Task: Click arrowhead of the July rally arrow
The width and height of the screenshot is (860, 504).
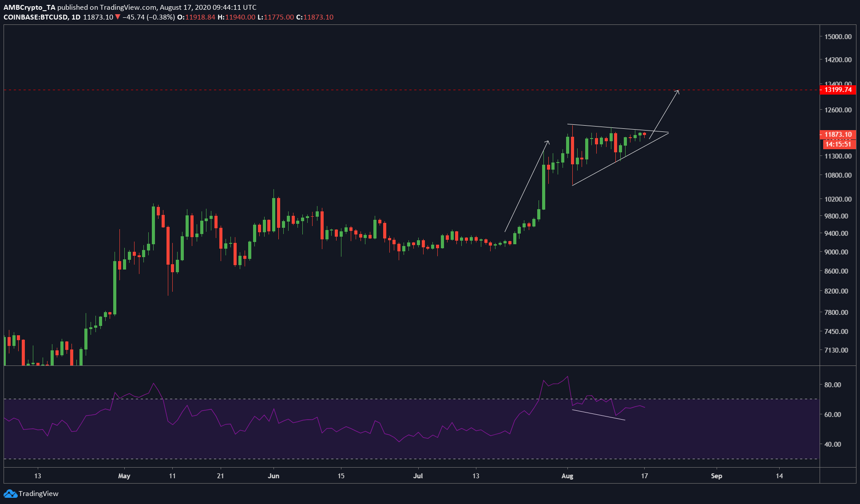Action: (548, 142)
